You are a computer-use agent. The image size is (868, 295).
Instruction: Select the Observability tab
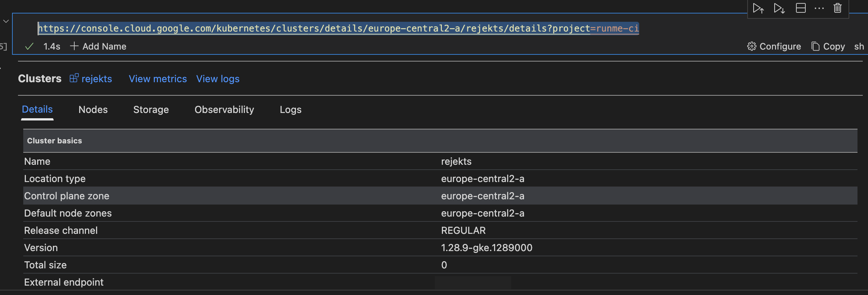click(224, 110)
